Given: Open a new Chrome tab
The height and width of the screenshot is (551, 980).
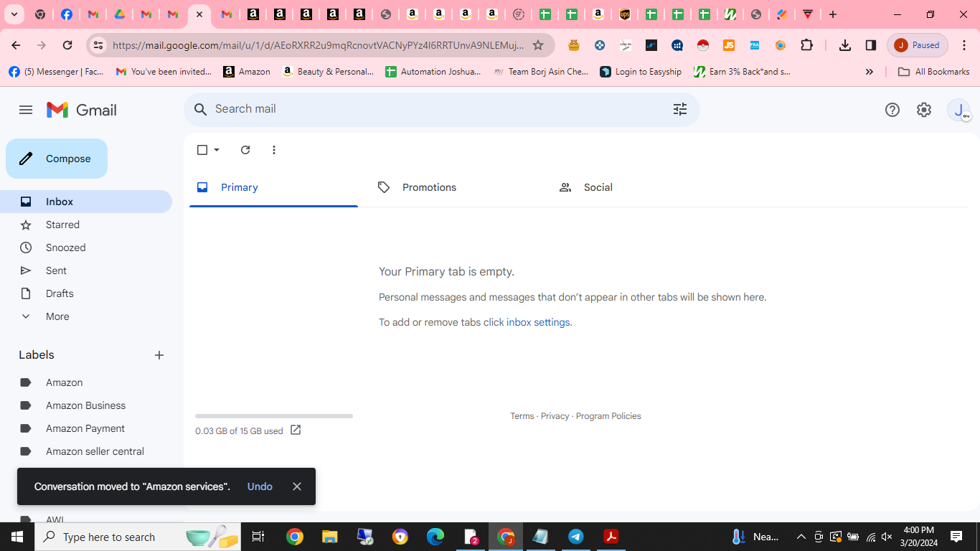Looking at the screenshot, I should [x=833, y=14].
